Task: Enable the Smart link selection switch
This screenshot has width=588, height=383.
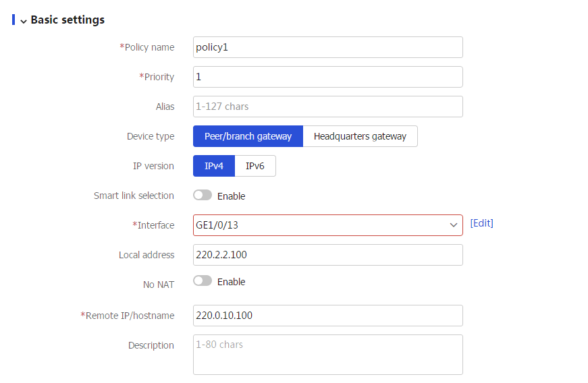Action: coord(203,195)
